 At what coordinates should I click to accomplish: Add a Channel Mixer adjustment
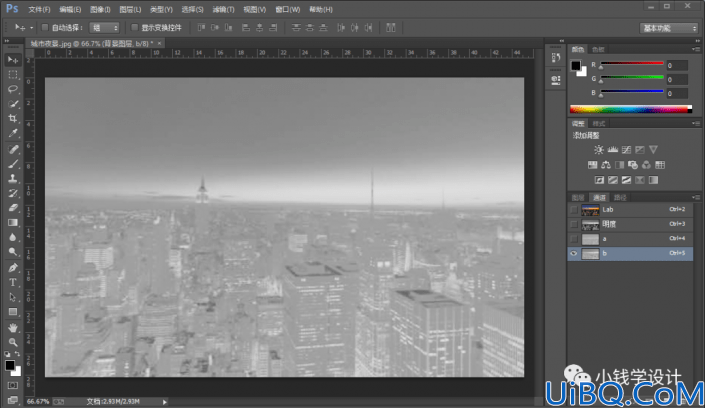coord(647,165)
